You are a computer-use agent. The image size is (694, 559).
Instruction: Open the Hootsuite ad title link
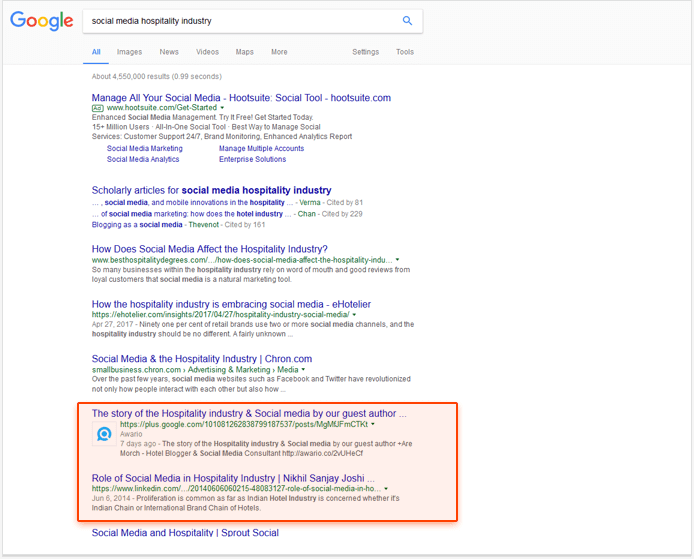click(241, 98)
